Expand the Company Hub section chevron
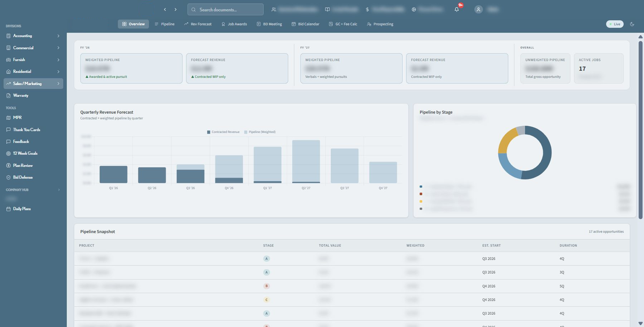This screenshot has height=327, width=644. (x=59, y=190)
